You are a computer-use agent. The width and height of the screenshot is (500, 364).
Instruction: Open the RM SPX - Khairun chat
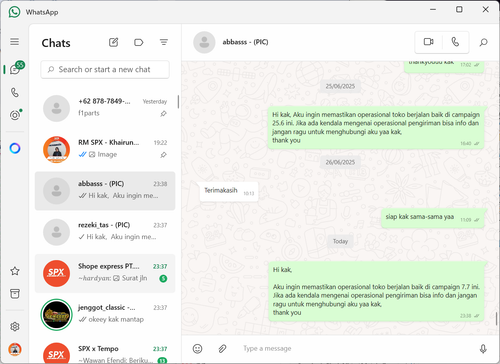(x=105, y=150)
